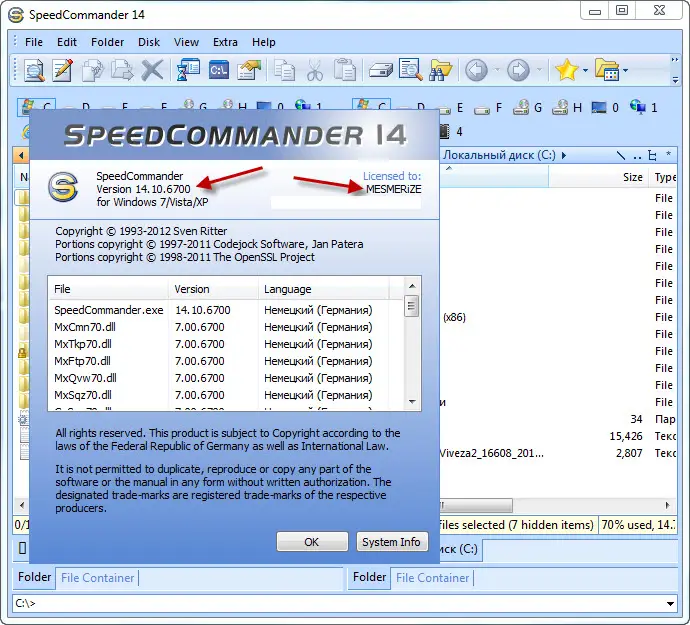The height and width of the screenshot is (625, 690).
Task: Click the Paste clipboard icon
Action: [x=344, y=70]
